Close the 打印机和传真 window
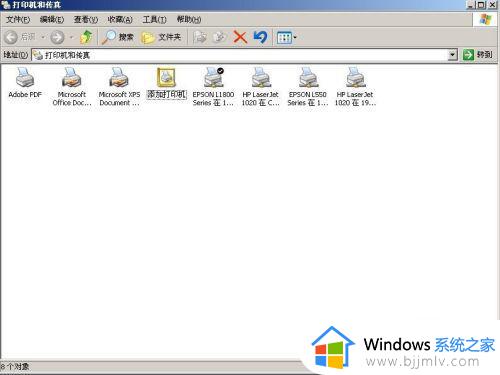This screenshot has height=375, width=500. (493, 5)
